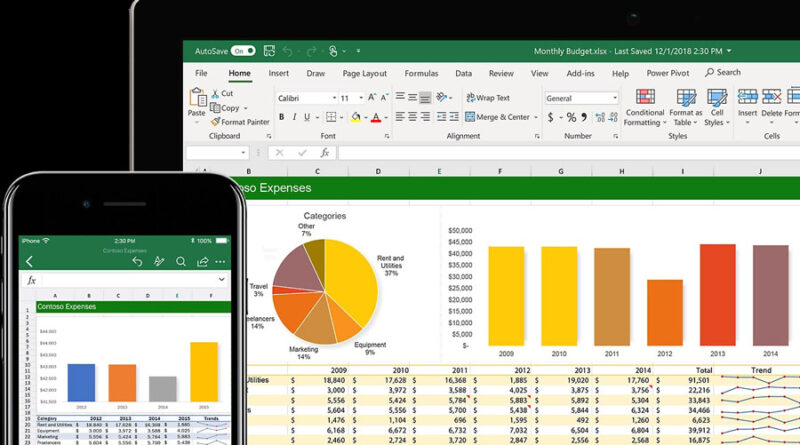The width and height of the screenshot is (800, 445).
Task: Click the Conditional Formatting icon
Action: [645, 98]
